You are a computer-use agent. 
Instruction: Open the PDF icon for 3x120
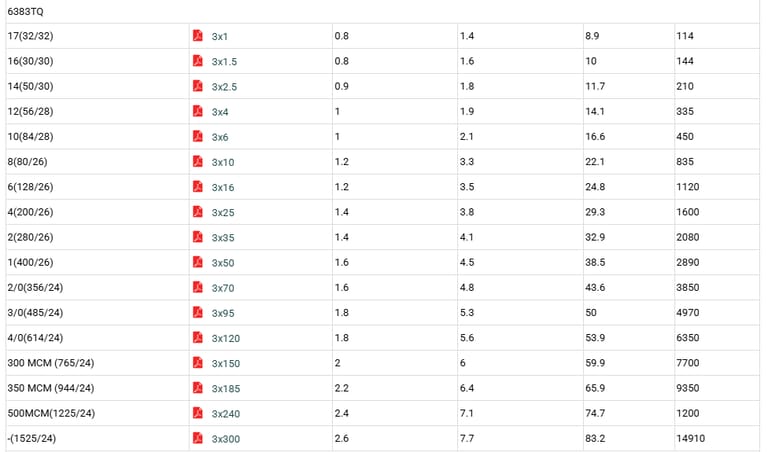point(198,338)
